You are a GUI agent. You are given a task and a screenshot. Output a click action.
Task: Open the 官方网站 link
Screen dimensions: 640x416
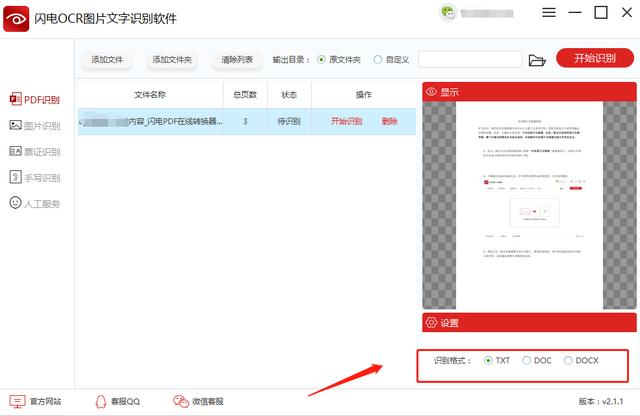[35, 402]
